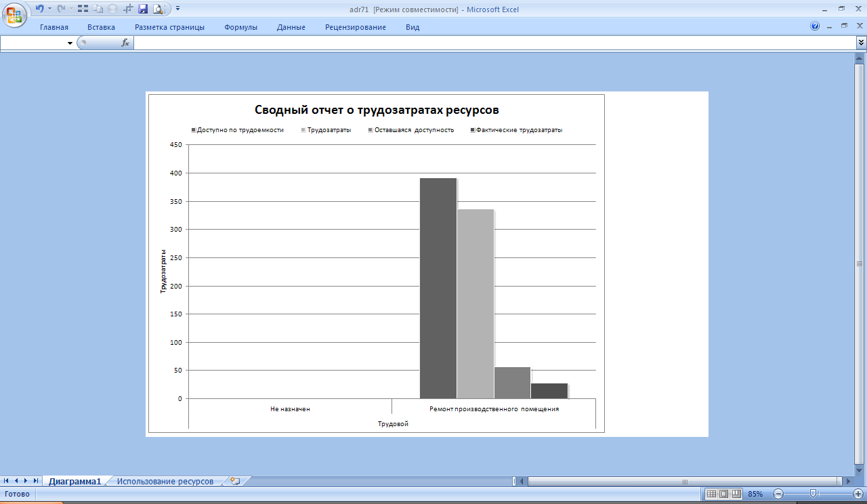The height and width of the screenshot is (504, 867).
Task: Switch to the Разметка страницы tab
Action: point(169,27)
